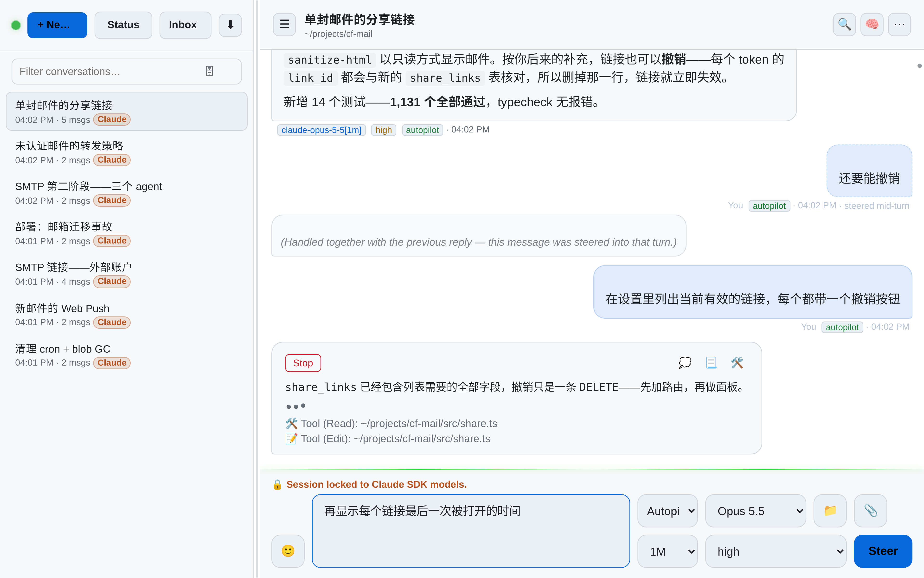Open search with the magnifier icon
Viewport: 924px width, 578px height.
click(844, 25)
